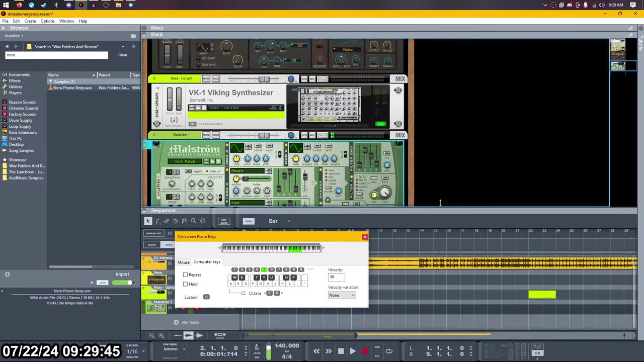Screen dimensions: 644x362
Task: Open the Velocity variation dropdown
Action: click(x=342, y=295)
